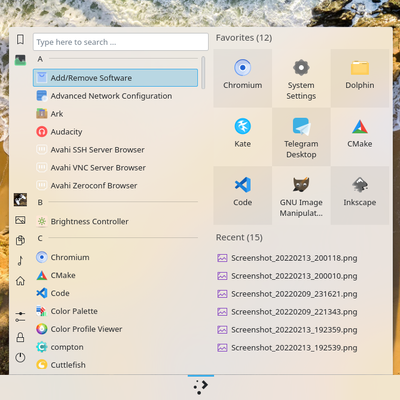Open Brightness Controller from app list
This screenshot has height=400, width=400.
click(x=115, y=221)
